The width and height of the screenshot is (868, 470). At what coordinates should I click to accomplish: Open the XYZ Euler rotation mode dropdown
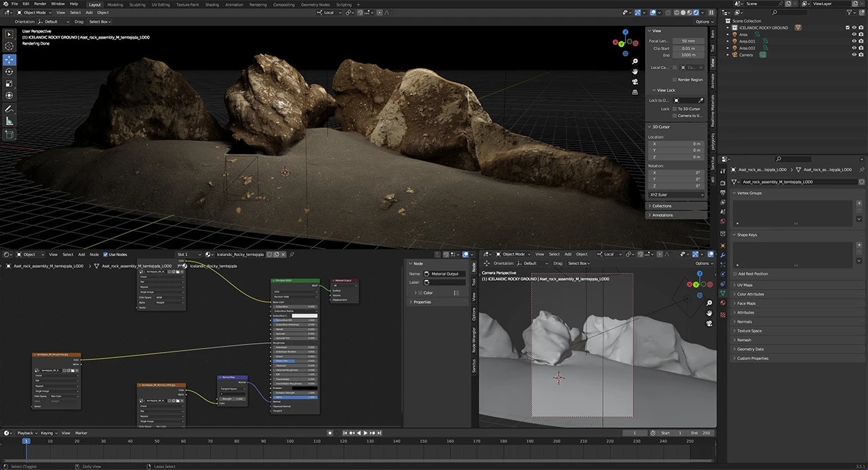pos(677,195)
